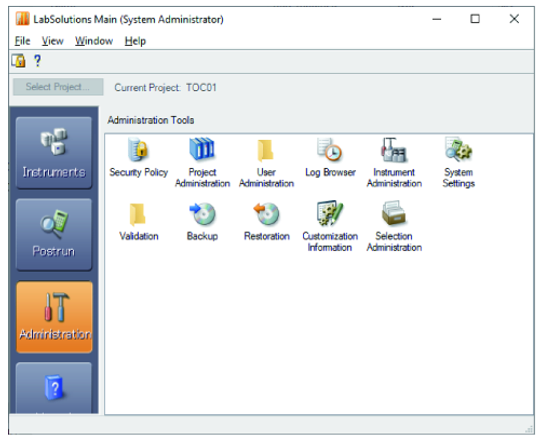This screenshot has width=540, height=438.
Task: Open the Window menu
Action: tap(94, 41)
